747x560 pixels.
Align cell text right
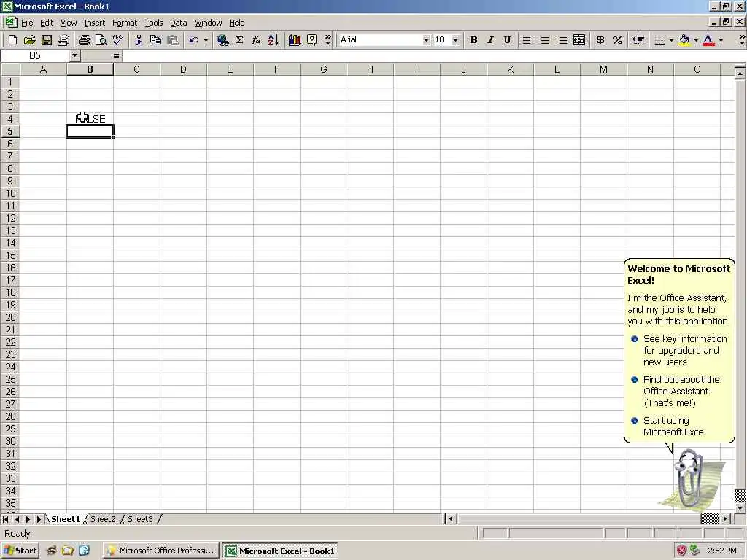point(562,40)
